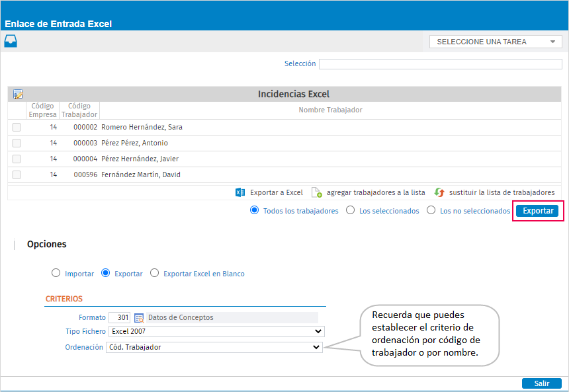The width and height of the screenshot is (569, 392).
Task: Click worker code 000004
Action: 85,159
